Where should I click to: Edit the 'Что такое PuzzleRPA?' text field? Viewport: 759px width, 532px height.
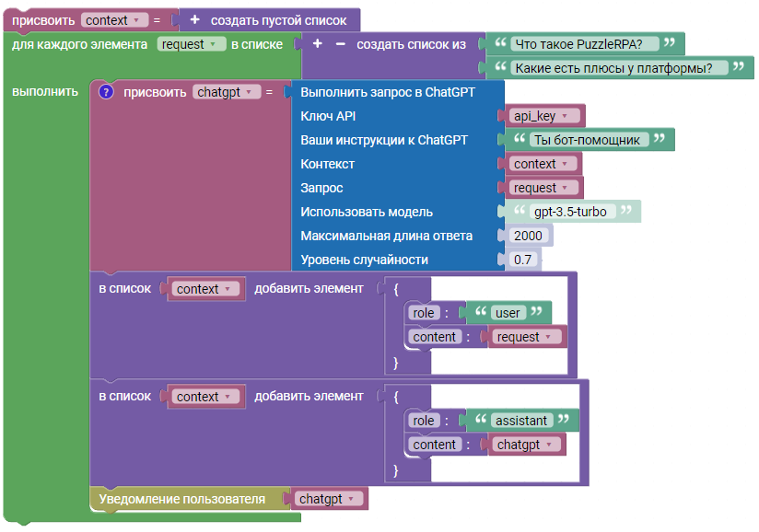coord(584,44)
